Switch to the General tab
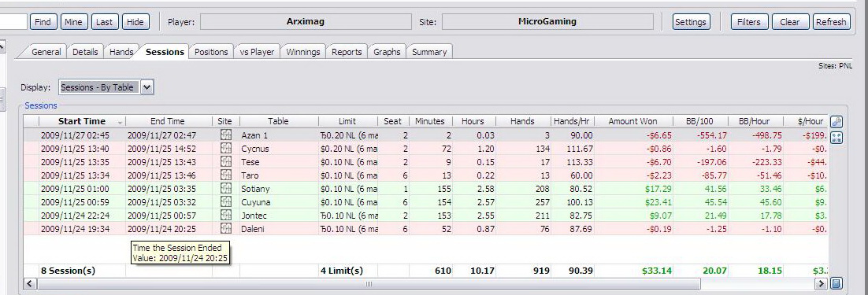 (46, 52)
